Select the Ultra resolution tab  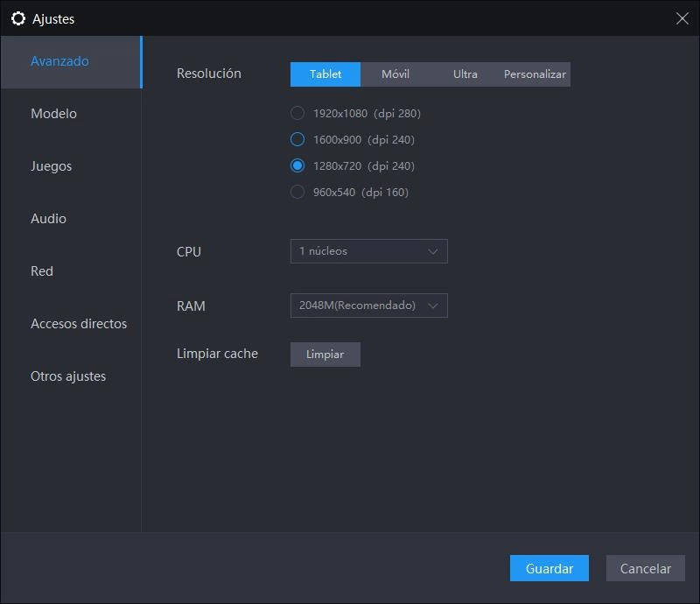click(465, 74)
